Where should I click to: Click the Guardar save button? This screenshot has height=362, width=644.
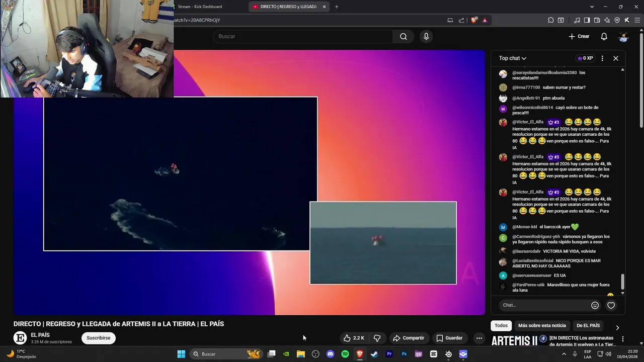pos(449,338)
